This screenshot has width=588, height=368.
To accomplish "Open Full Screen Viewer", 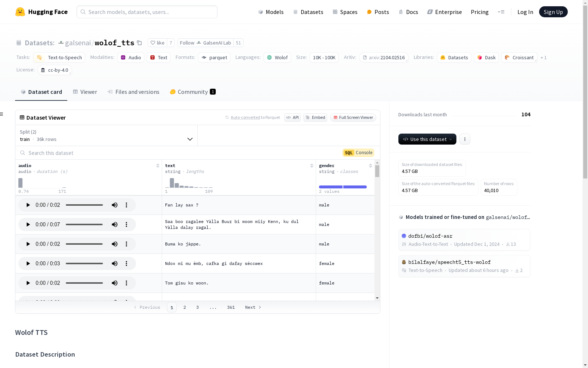I will pyautogui.click(x=353, y=117).
